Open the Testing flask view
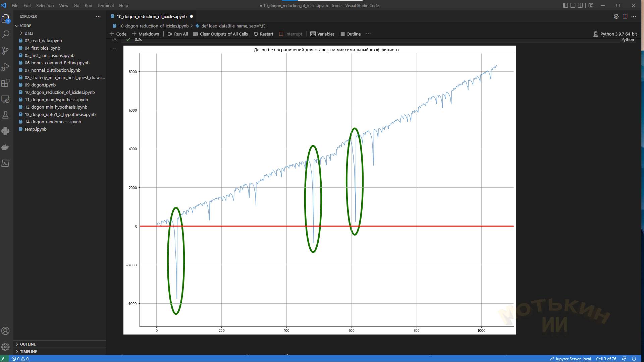Image resolution: width=644 pixels, height=362 pixels. click(6, 115)
